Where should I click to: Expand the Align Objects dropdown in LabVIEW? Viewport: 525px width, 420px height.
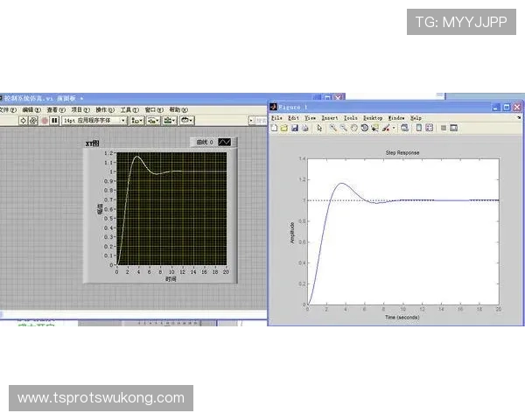137,121
